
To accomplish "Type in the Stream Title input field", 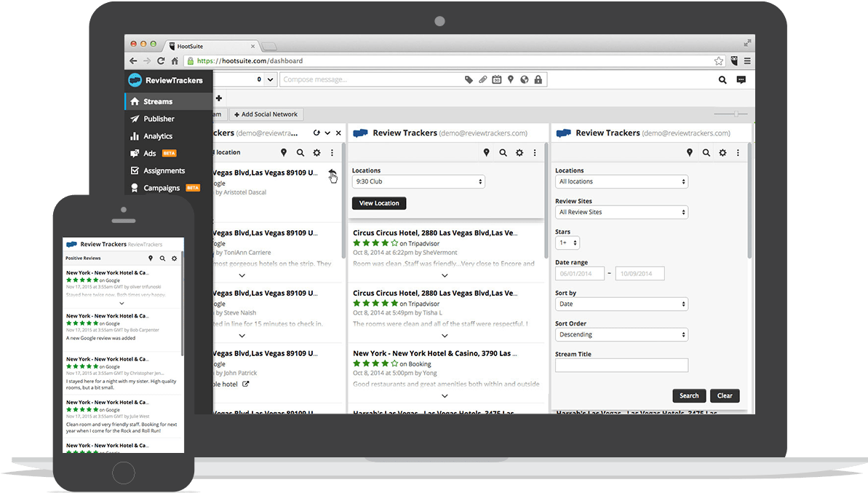I will (x=621, y=365).
